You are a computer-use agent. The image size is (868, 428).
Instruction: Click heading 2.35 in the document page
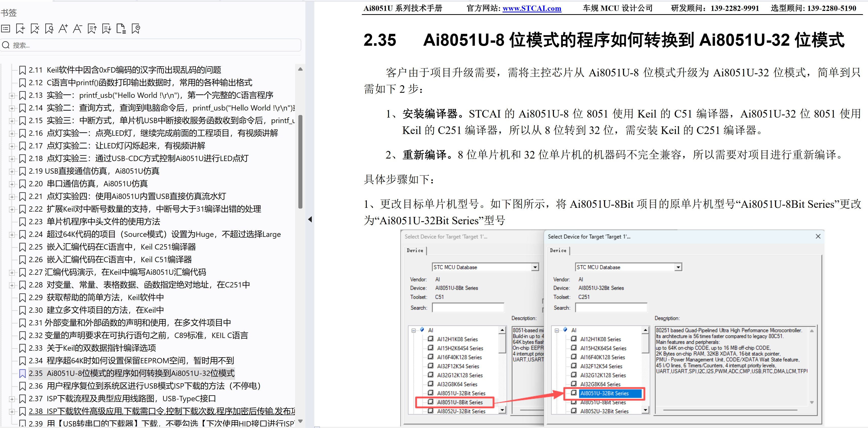click(604, 40)
